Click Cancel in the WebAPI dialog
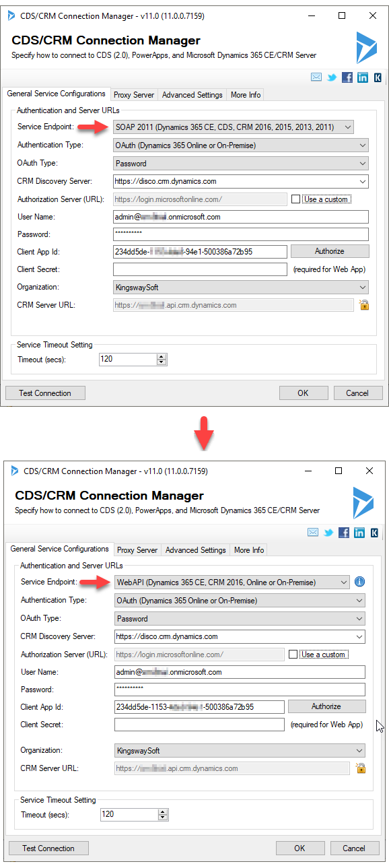Screen dimensions: 389x868 point(354,848)
